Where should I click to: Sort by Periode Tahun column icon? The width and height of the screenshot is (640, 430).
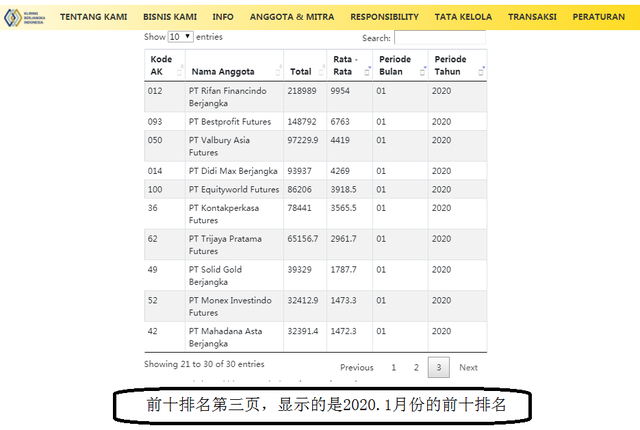tap(481, 72)
